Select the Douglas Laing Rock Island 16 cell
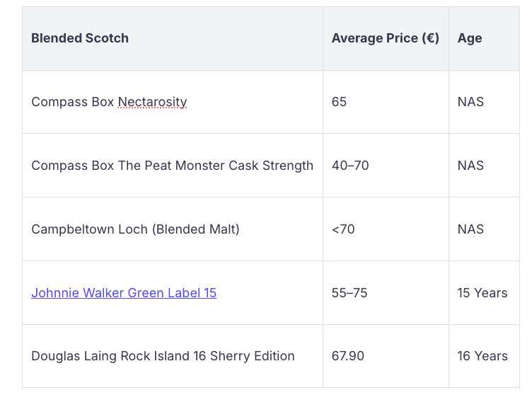Viewport: 532px width, 395px height. click(163, 356)
